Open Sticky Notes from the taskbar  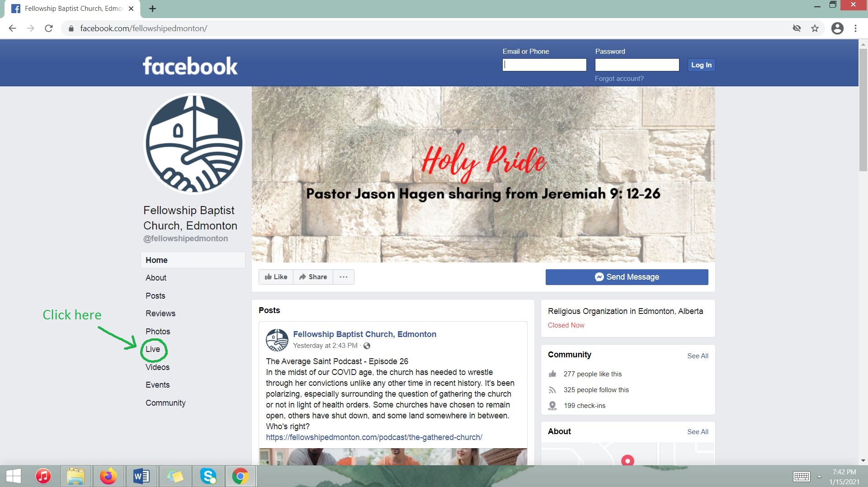(175, 476)
